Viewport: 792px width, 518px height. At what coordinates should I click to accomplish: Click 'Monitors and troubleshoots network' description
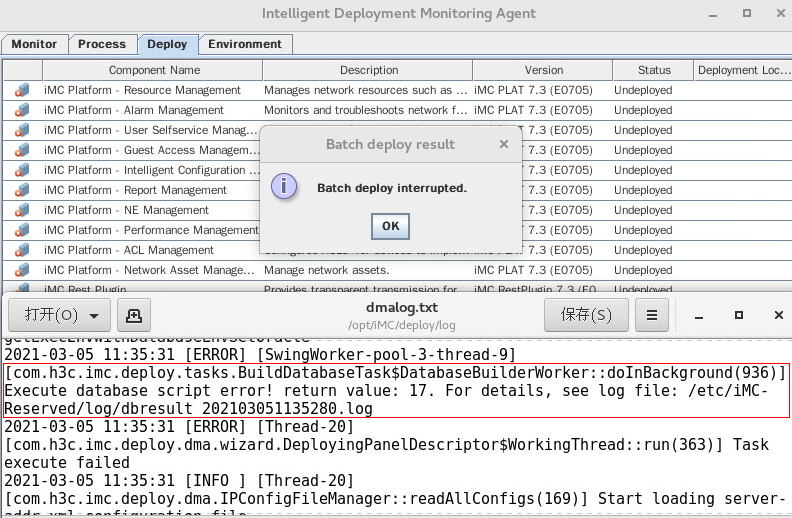[366, 110]
